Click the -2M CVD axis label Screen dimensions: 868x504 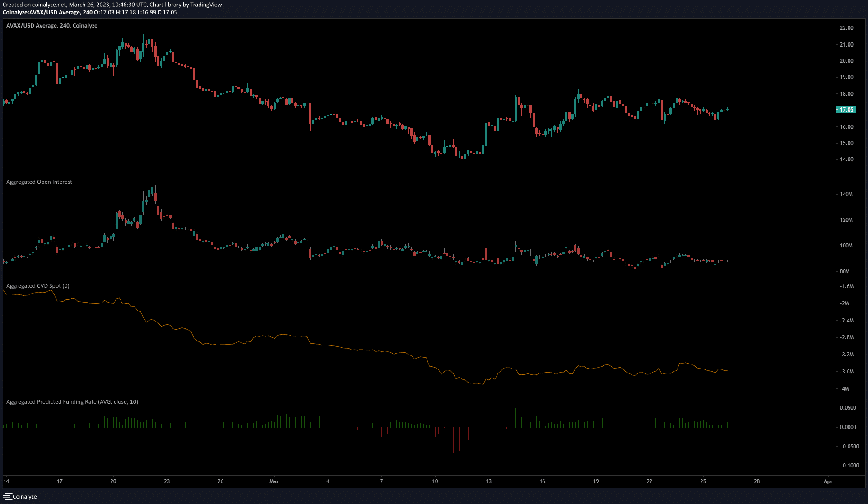coord(845,303)
